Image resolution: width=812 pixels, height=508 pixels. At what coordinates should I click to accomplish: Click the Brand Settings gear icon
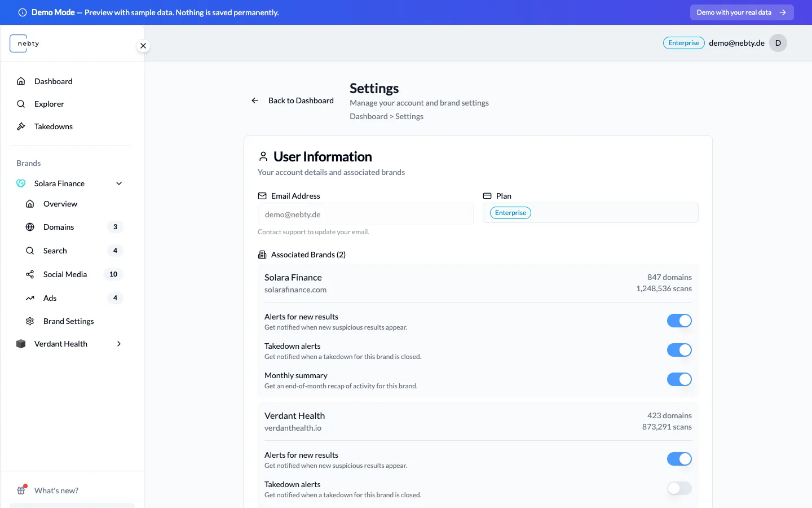(x=30, y=321)
